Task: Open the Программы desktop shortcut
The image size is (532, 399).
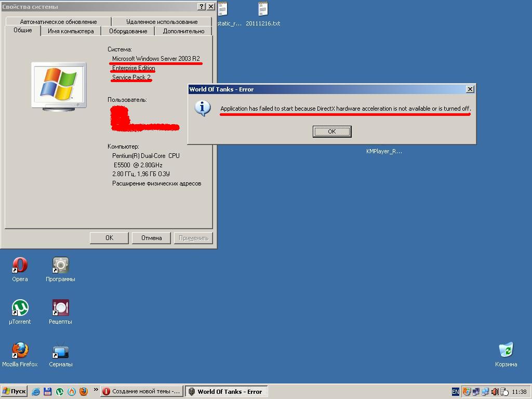Action: pos(60,270)
